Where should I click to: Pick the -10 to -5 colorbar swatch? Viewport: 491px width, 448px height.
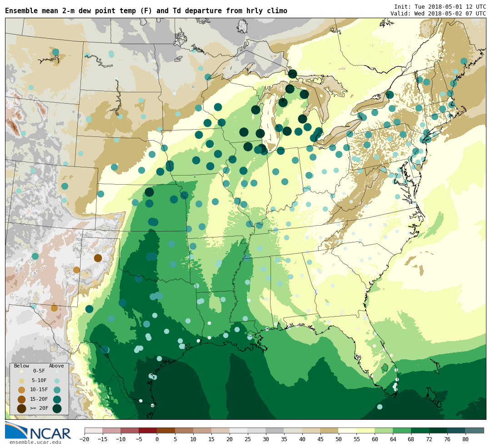130,431
